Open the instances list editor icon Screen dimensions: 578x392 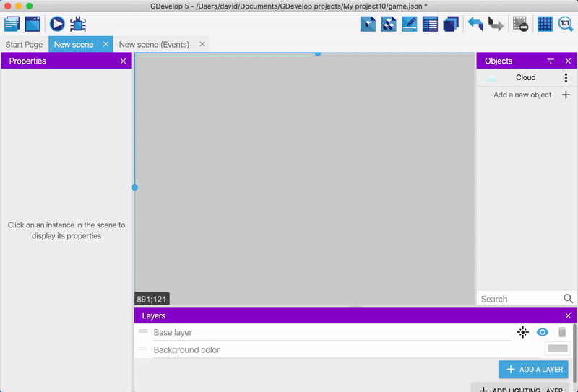(430, 24)
